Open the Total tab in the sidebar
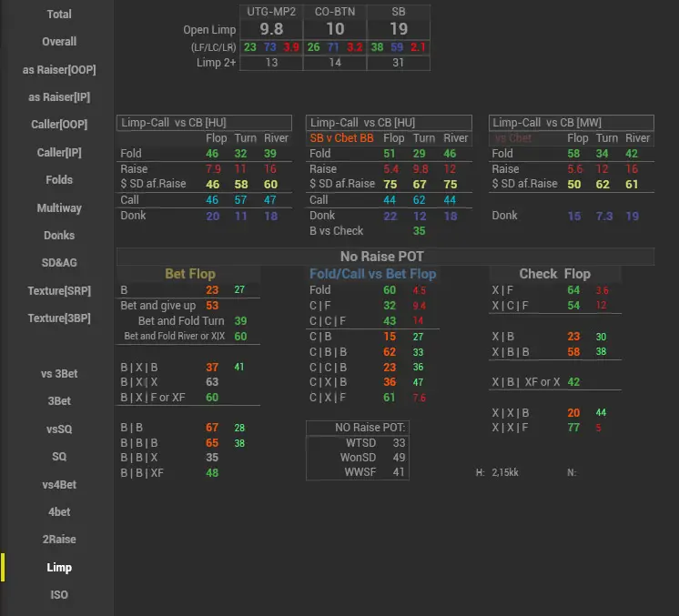The height and width of the screenshot is (616, 679). (59, 15)
